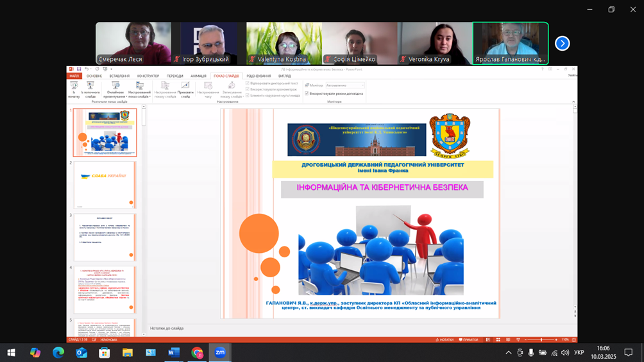Show next Zoom participants with arrow button
This screenshot has width=644, height=362.
click(562, 43)
